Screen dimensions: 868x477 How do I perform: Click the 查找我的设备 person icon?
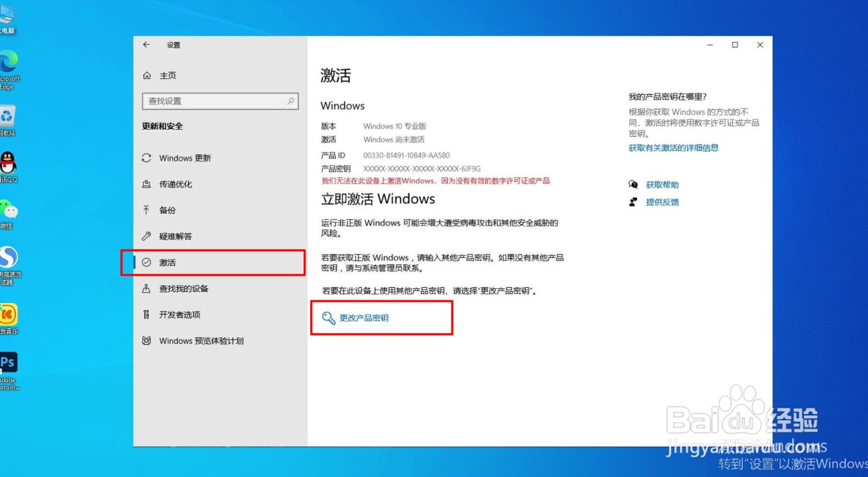click(146, 288)
